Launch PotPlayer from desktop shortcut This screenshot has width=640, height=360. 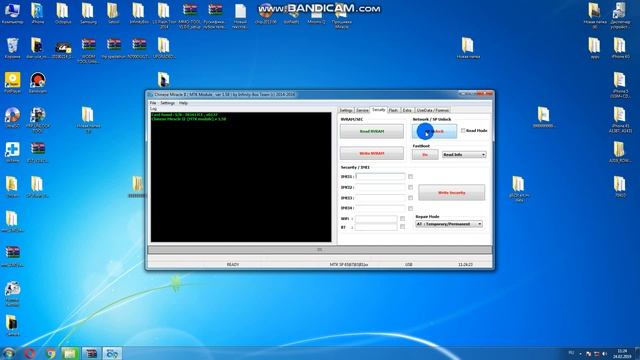(x=12, y=82)
